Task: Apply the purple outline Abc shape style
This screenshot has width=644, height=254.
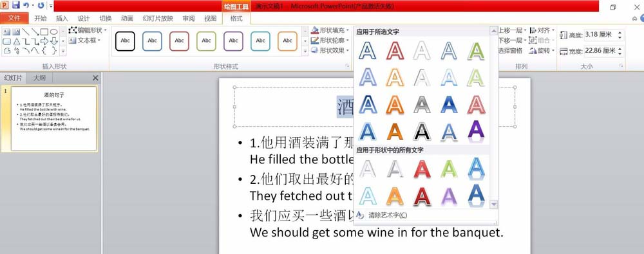Action: click(x=233, y=41)
